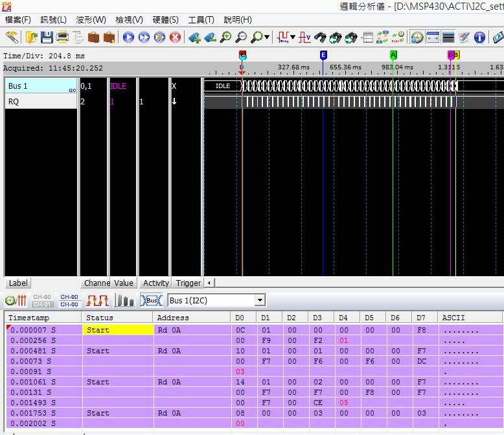Click the Zoom Out magnifier icon

[x=242, y=38]
